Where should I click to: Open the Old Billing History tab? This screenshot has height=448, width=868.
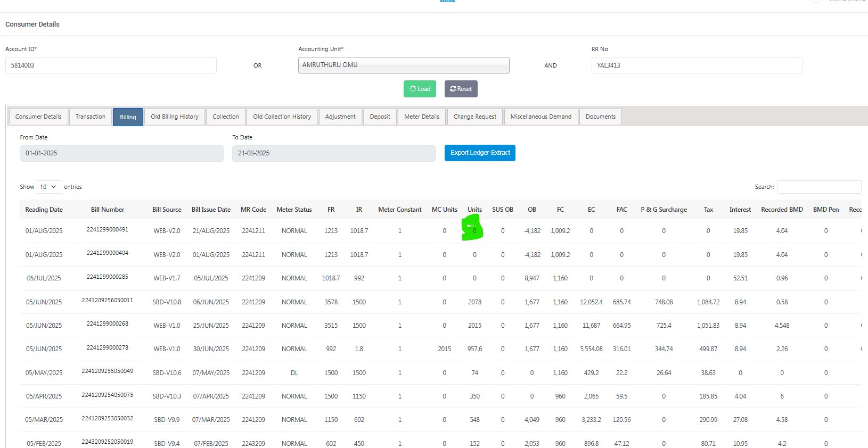tap(174, 117)
